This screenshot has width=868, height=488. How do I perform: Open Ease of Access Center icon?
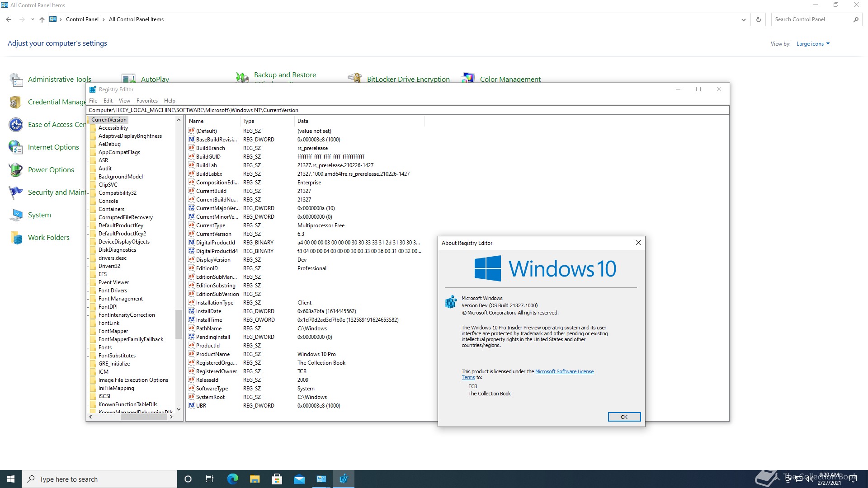click(x=16, y=125)
